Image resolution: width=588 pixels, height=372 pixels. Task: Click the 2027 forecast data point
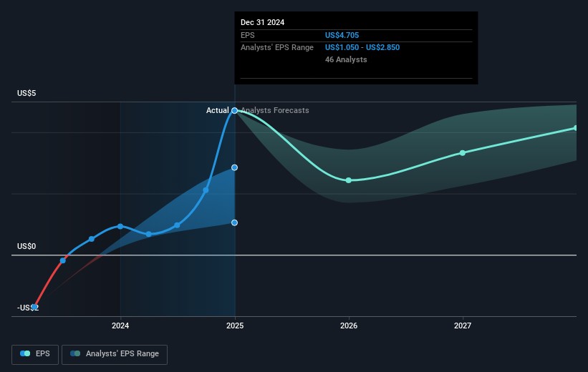(x=463, y=153)
